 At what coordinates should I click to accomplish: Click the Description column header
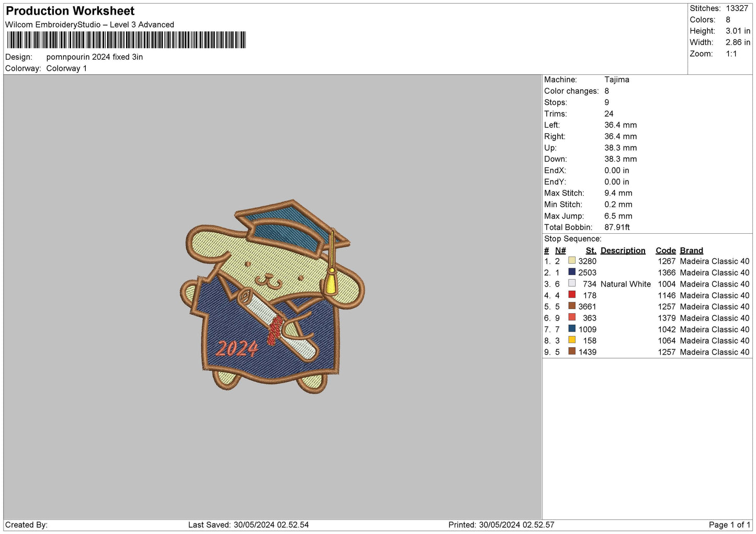[623, 251]
